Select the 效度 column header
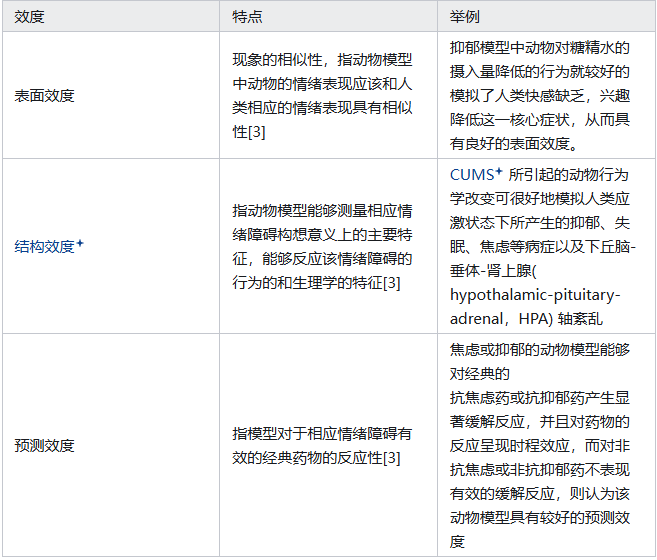Viewport: 657px width, 560px height. pos(111,17)
